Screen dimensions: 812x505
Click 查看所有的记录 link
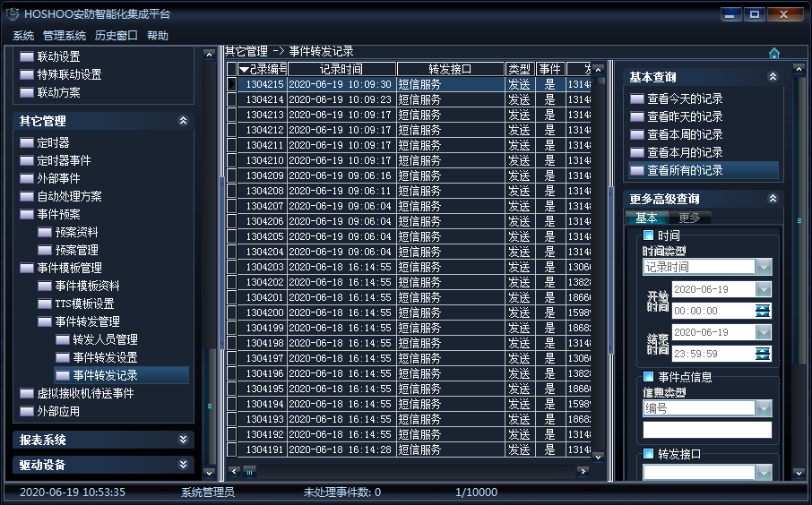click(x=685, y=170)
